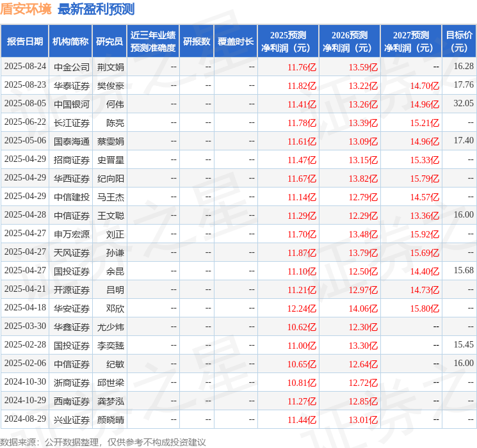Viewport: 477px width, 448px height.
Task: Select the 中金公司 institution cell
Action: (x=72, y=67)
